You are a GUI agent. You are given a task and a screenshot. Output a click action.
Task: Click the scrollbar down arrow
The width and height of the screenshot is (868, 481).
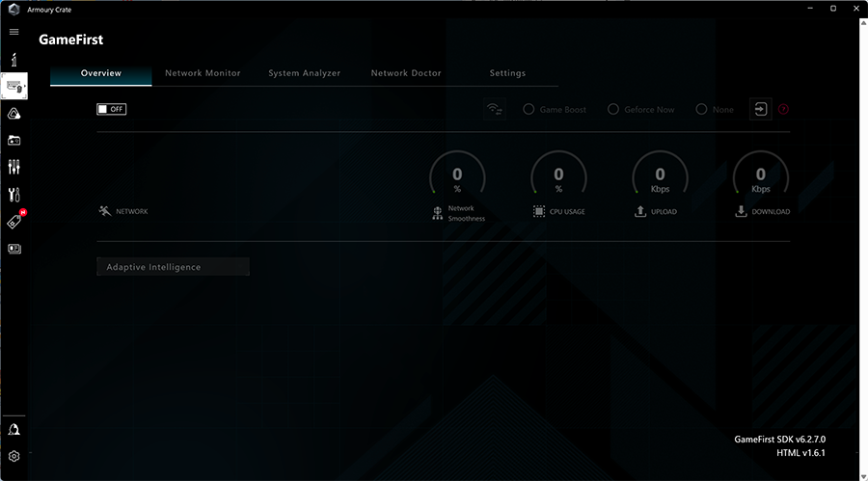point(863,476)
